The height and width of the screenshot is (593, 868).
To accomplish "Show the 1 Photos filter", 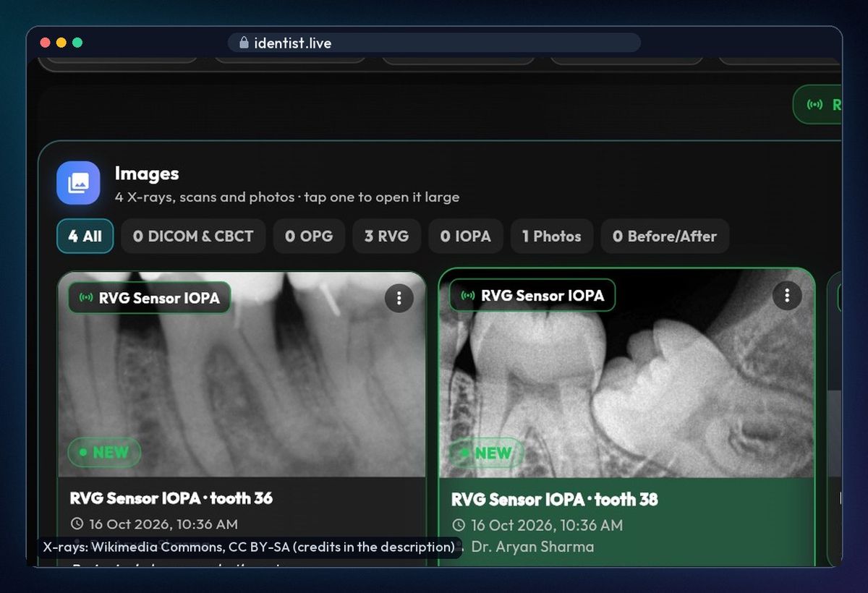I will coord(552,236).
